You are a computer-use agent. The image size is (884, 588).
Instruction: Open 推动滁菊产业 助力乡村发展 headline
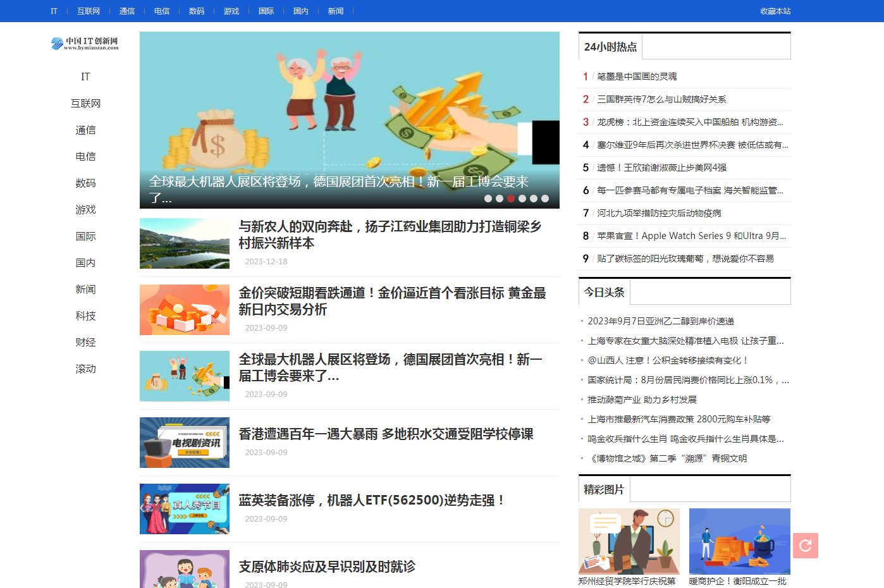point(642,400)
